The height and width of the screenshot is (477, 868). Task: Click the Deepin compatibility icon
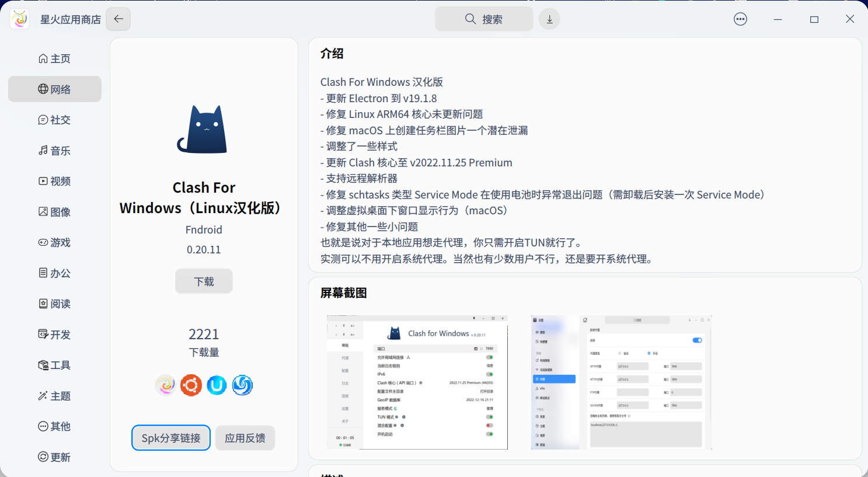pyautogui.click(x=242, y=385)
